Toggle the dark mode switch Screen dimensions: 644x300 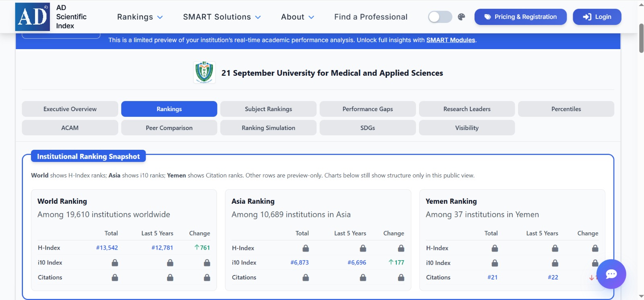click(440, 17)
